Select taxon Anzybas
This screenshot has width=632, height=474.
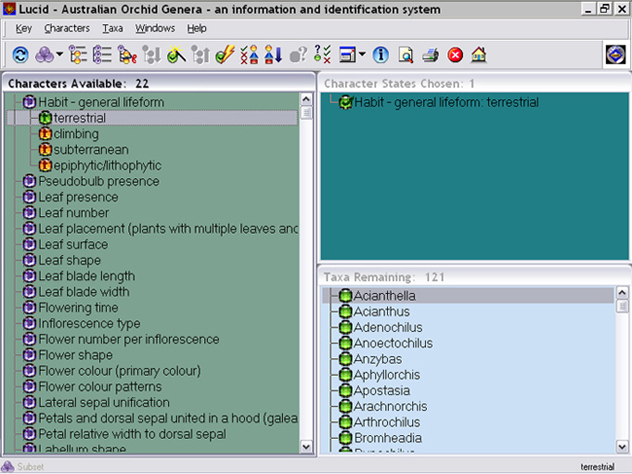pos(378,359)
